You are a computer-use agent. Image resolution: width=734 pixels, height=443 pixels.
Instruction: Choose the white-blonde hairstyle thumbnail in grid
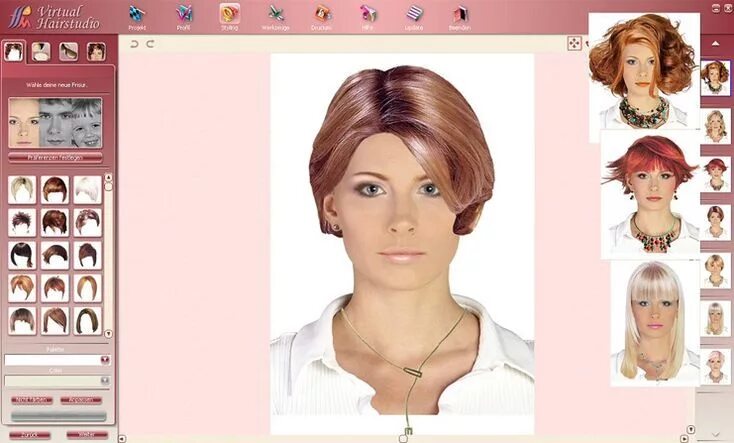pyautogui.click(x=87, y=189)
